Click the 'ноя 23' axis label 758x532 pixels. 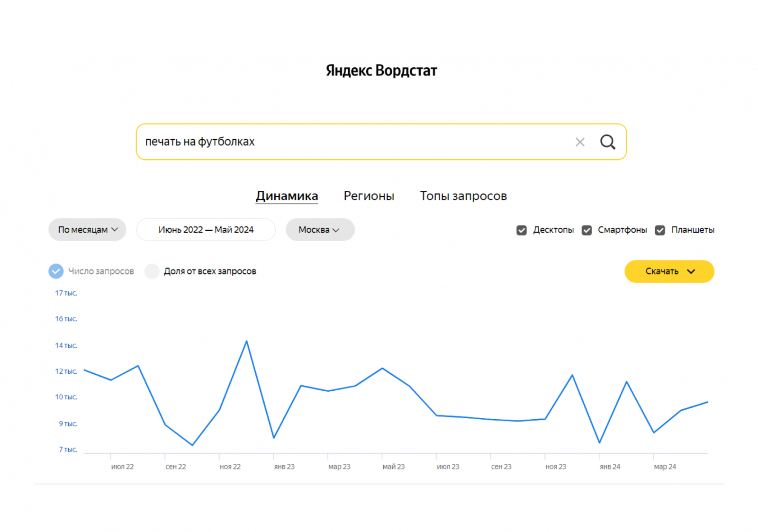(556, 467)
